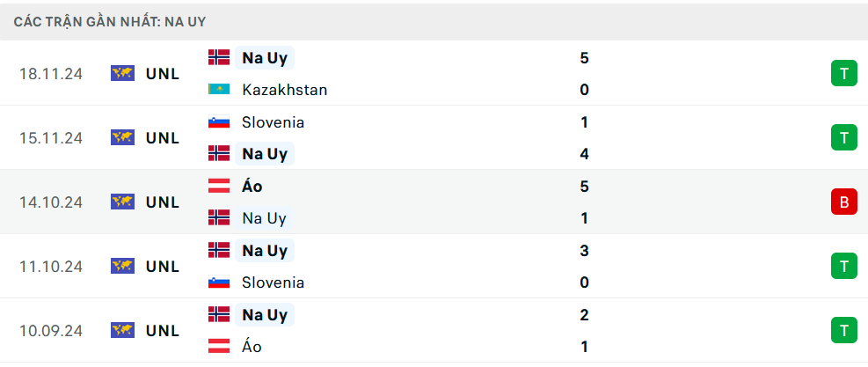Click the Kazakhstan flag icon
Screen dimensions: 868x367
(x=219, y=89)
